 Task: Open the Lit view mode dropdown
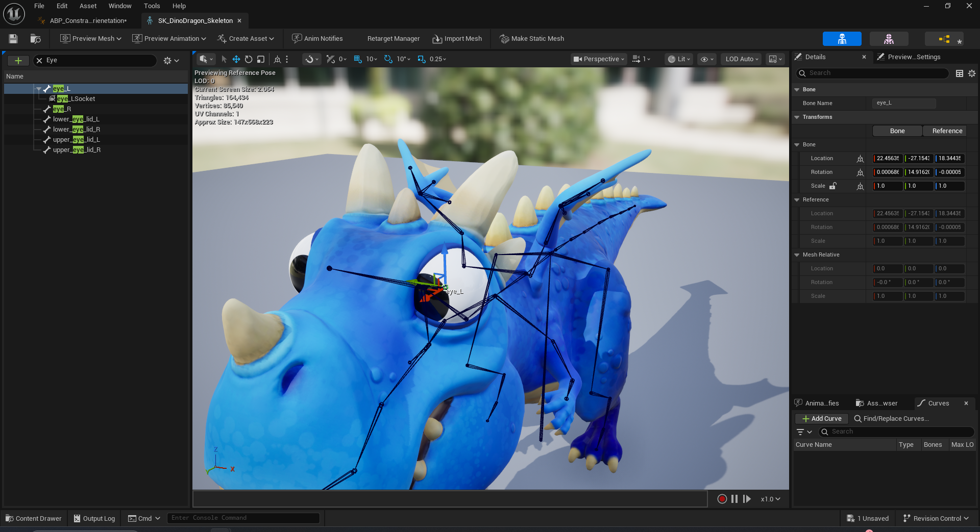pos(679,59)
